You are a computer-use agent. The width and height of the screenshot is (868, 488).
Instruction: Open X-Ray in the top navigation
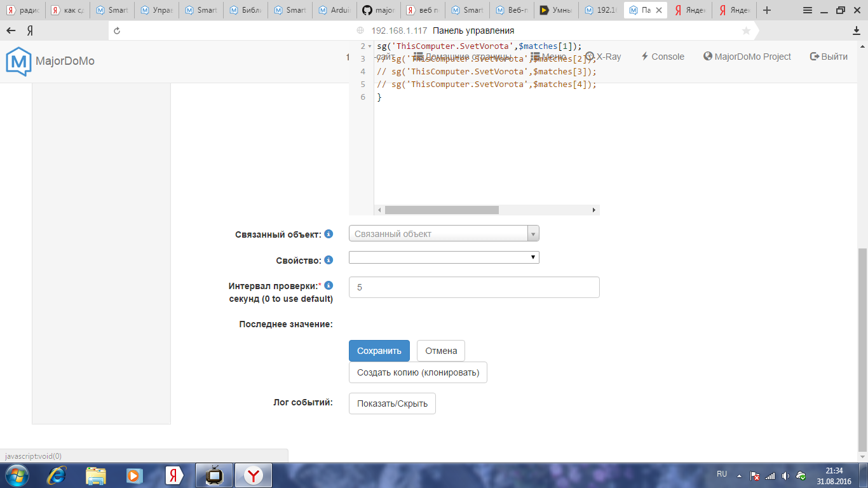(603, 57)
